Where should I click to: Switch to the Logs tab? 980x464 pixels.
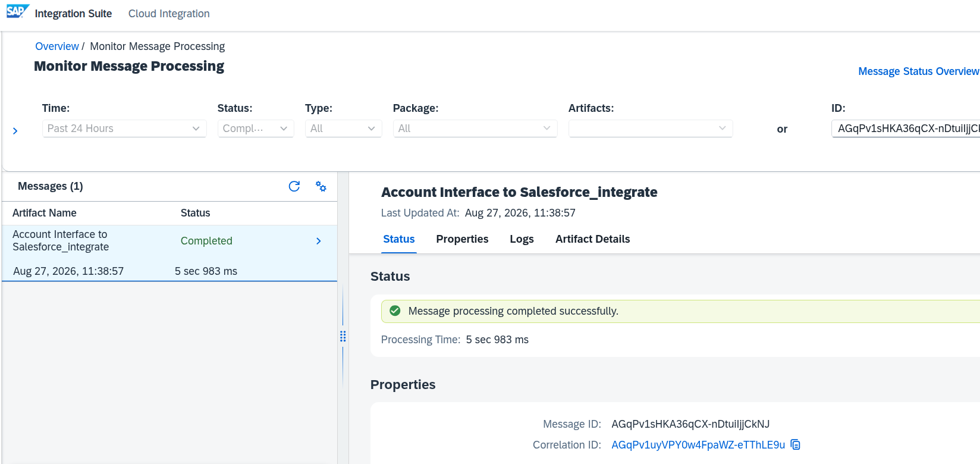[x=522, y=239]
